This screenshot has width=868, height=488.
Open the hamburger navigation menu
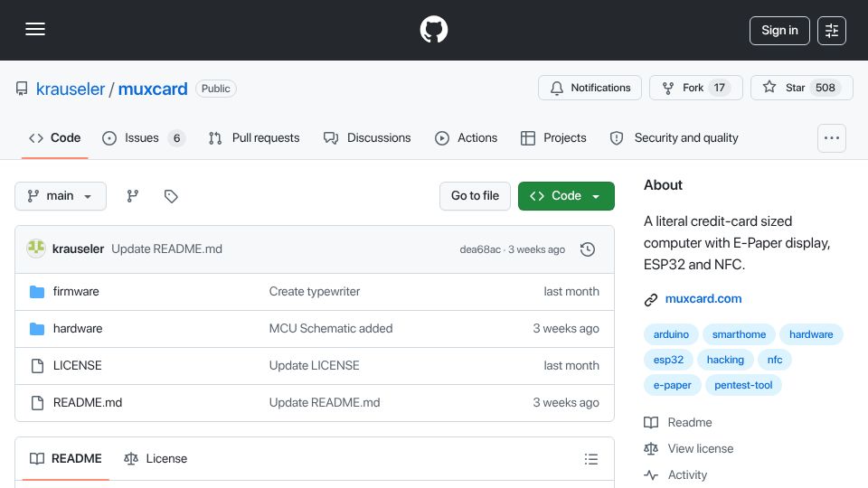click(35, 29)
